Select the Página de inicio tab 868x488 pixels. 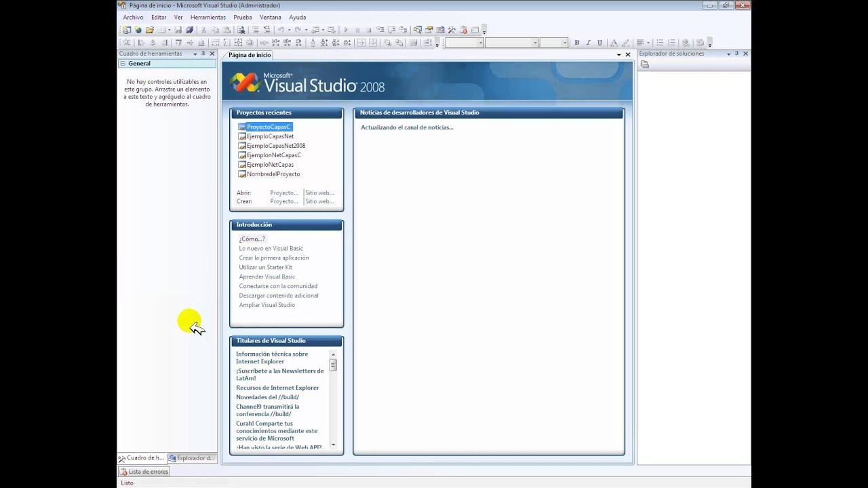pos(249,55)
